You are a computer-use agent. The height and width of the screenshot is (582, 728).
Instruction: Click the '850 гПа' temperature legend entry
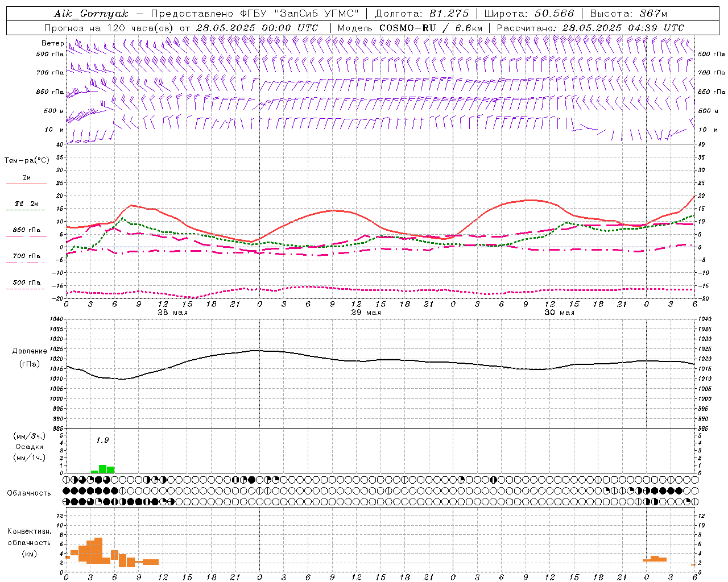click(x=27, y=230)
